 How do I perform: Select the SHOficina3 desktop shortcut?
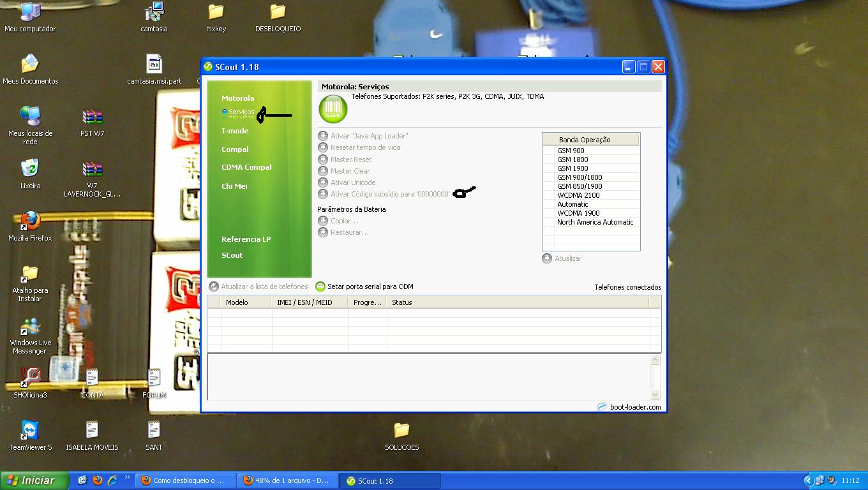pyautogui.click(x=30, y=378)
